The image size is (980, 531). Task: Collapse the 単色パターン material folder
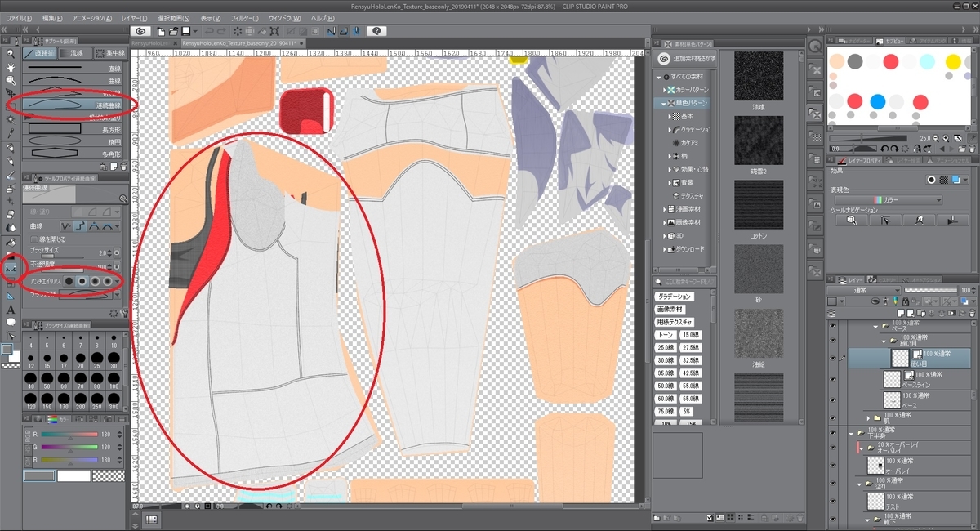[x=663, y=104]
